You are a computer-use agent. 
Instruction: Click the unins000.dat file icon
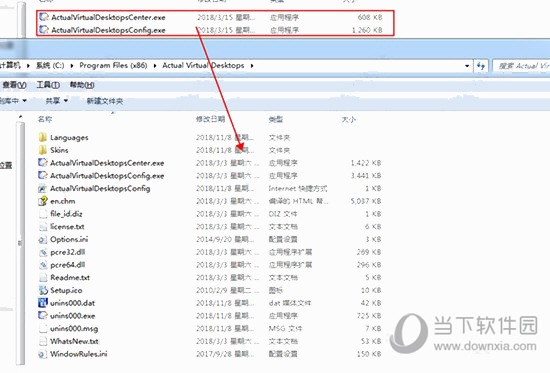(42, 303)
